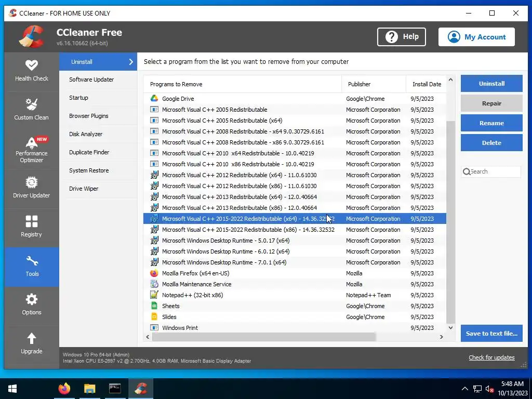Select Visual C++ 2008 Redistributable x86 row
This screenshot has width=532, height=399.
point(295,142)
